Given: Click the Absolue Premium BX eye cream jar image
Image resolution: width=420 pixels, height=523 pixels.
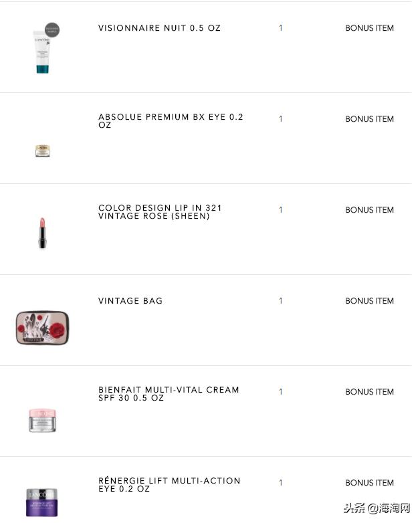Looking at the screenshot, I should pyautogui.click(x=43, y=151).
